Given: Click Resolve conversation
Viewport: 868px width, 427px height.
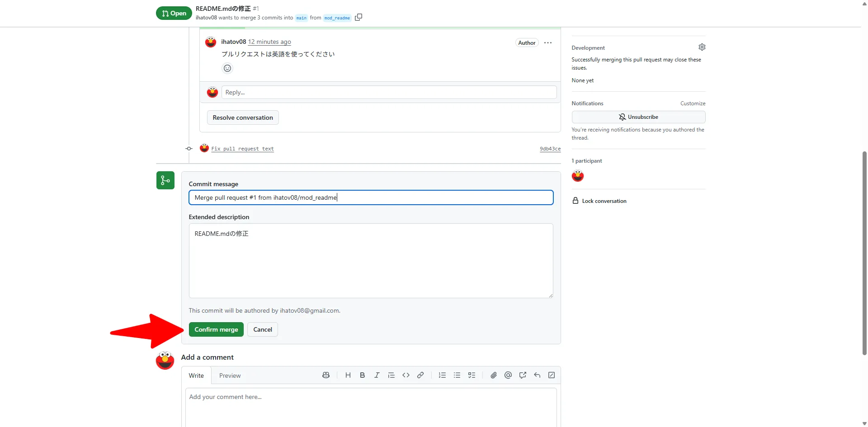Looking at the screenshot, I should pos(243,117).
